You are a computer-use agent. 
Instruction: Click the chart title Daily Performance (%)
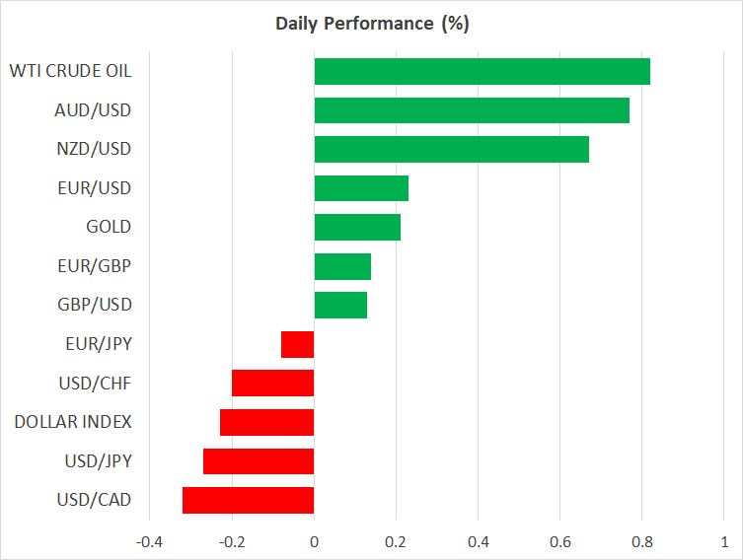371,24
